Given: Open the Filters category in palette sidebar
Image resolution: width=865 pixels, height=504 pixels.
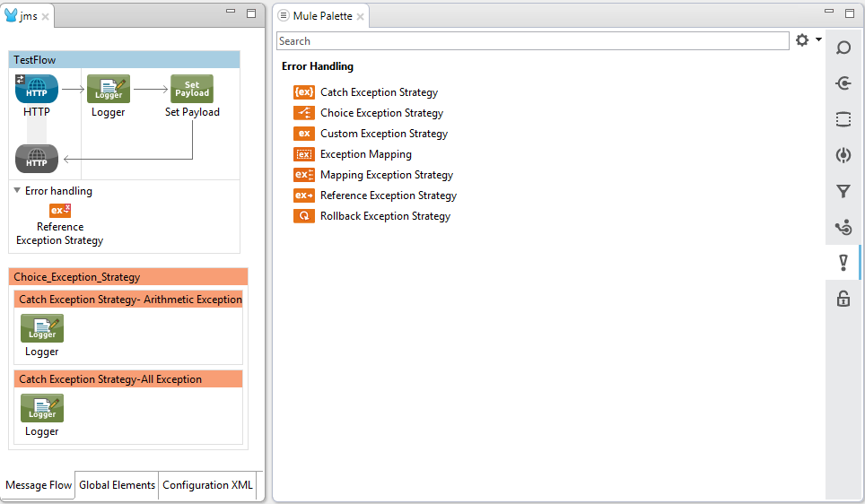Looking at the screenshot, I should point(843,191).
